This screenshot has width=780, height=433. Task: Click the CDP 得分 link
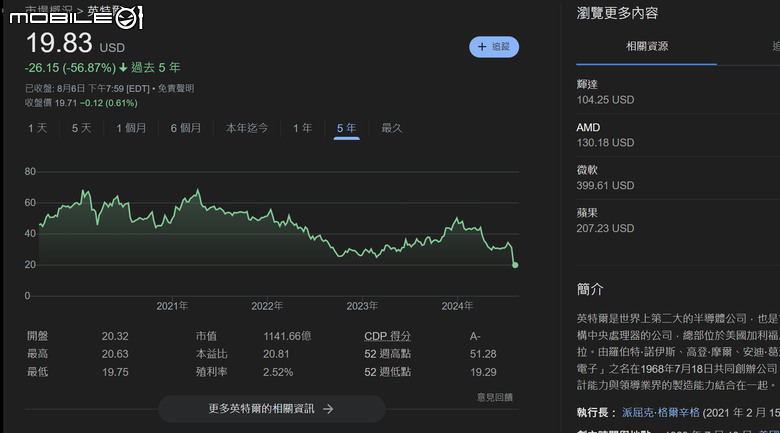(x=388, y=336)
